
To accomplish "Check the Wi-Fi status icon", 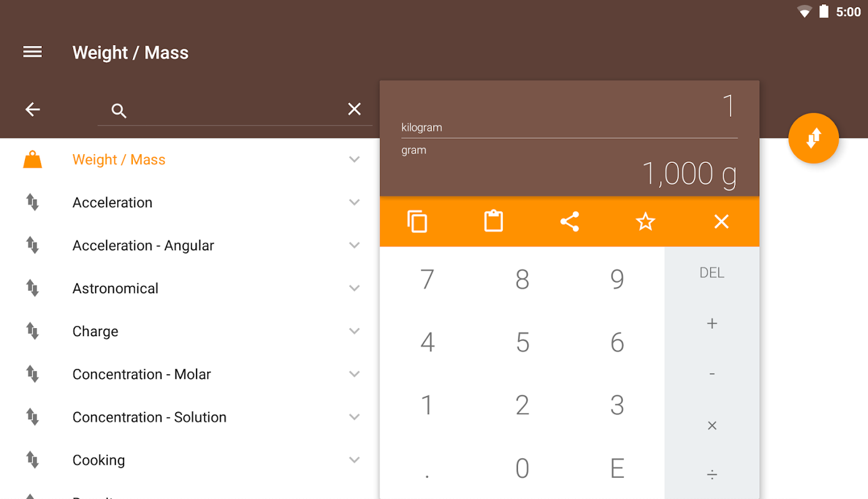I will [x=804, y=12].
